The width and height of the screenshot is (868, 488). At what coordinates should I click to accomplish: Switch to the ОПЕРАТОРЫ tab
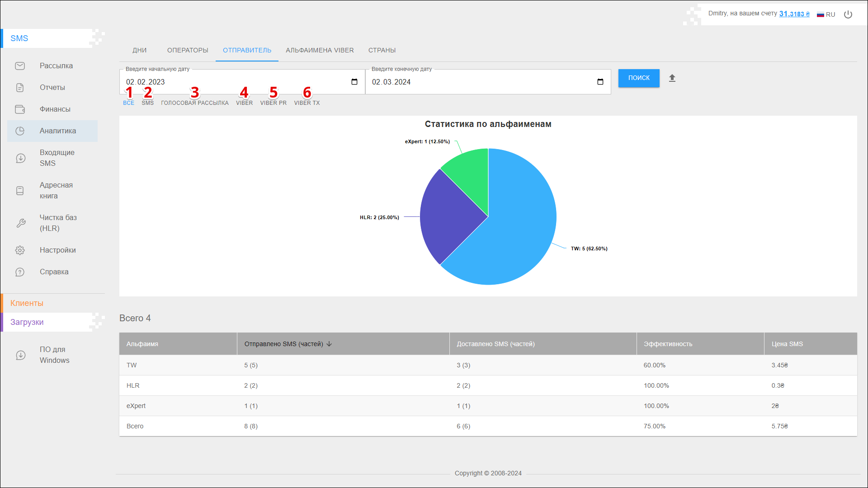coord(188,50)
